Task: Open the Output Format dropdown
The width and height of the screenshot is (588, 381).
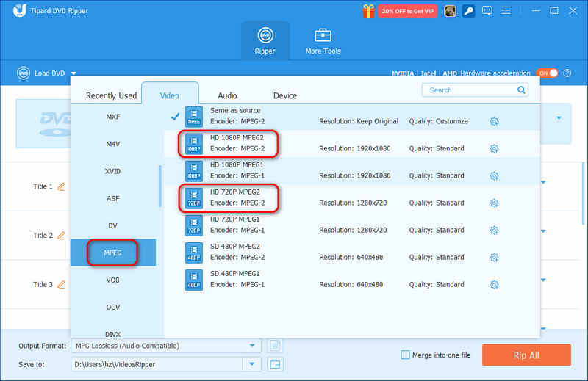Action: click(166, 346)
